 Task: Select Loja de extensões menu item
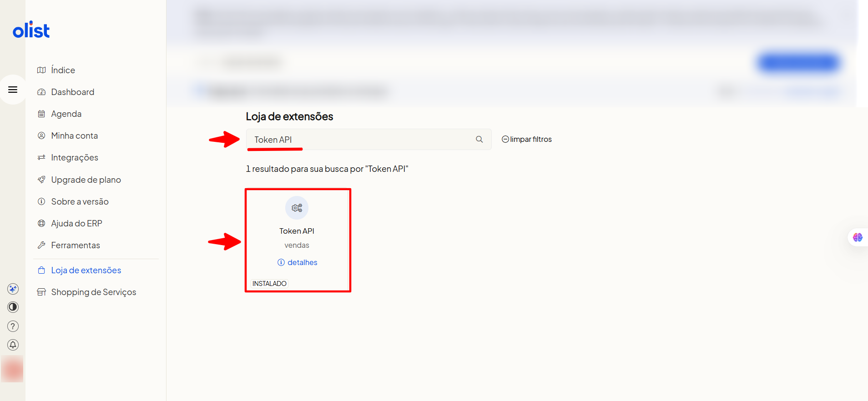point(86,270)
